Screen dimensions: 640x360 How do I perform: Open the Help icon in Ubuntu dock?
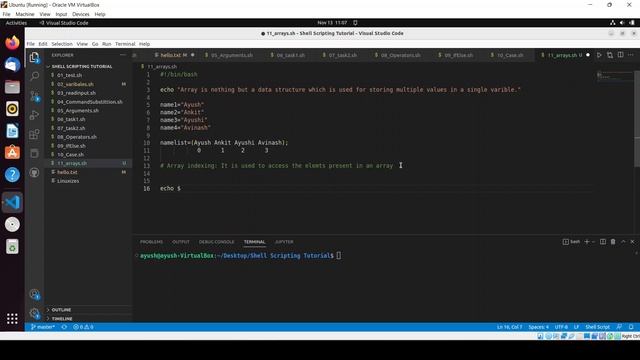pyautogui.click(x=12, y=175)
